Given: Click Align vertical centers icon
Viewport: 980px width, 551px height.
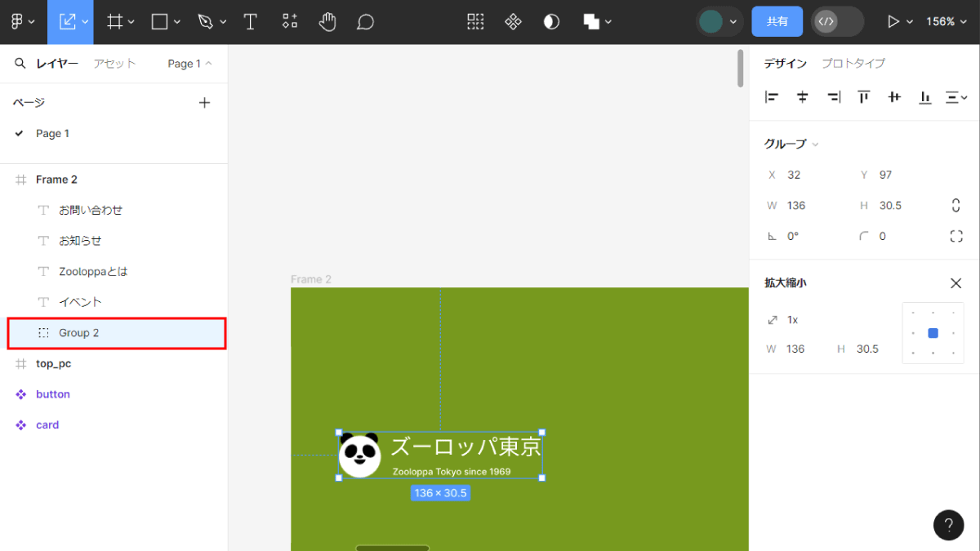Looking at the screenshot, I should pos(894,97).
